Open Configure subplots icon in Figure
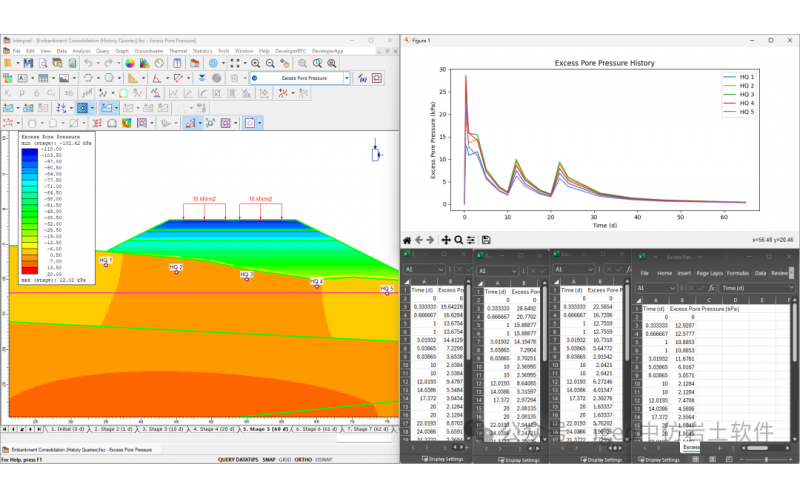This screenshot has width=800, height=500. click(472, 240)
